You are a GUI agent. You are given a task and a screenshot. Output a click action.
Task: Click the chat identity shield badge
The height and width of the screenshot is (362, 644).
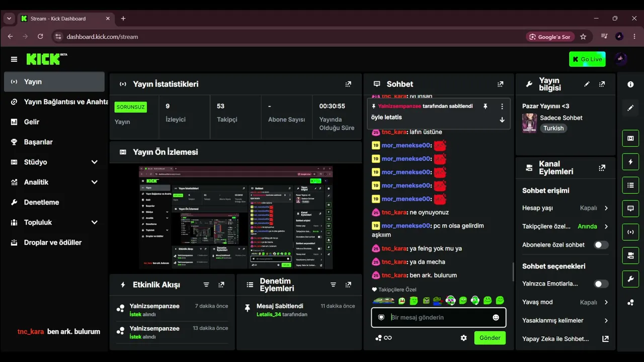tap(381, 317)
